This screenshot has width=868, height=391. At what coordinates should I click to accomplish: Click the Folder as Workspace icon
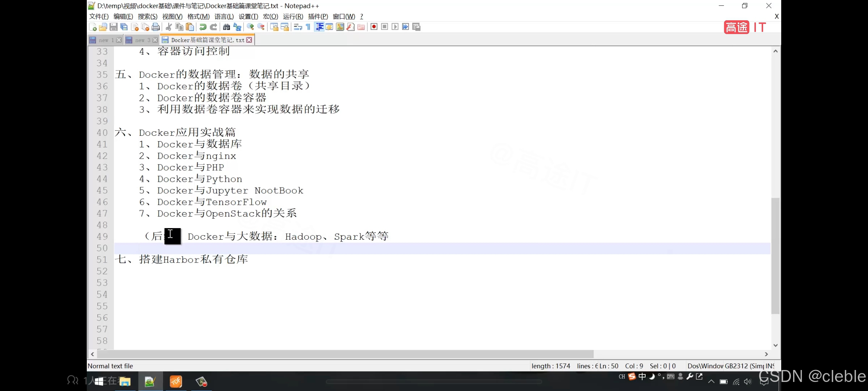point(361,27)
